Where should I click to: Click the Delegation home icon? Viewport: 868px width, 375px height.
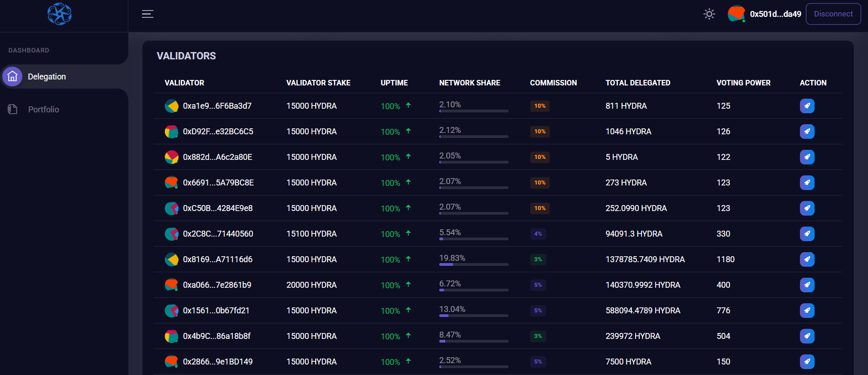tap(13, 76)
